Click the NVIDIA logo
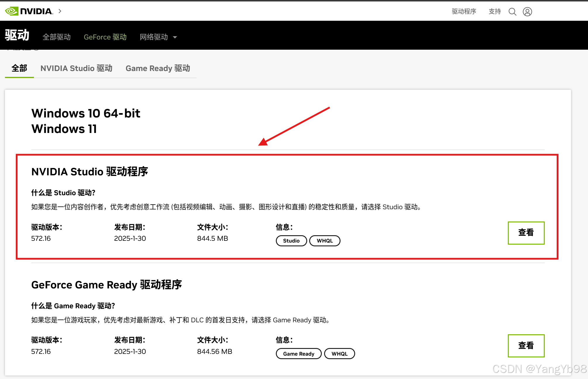This screenshot has width=588, height=379. [29, 11]
